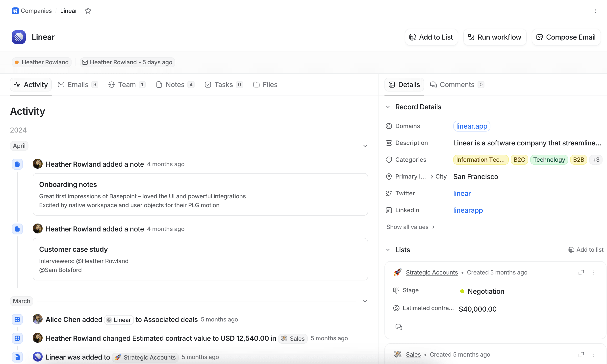Open the Files tab
607x364 pixels.
[265, 85]
